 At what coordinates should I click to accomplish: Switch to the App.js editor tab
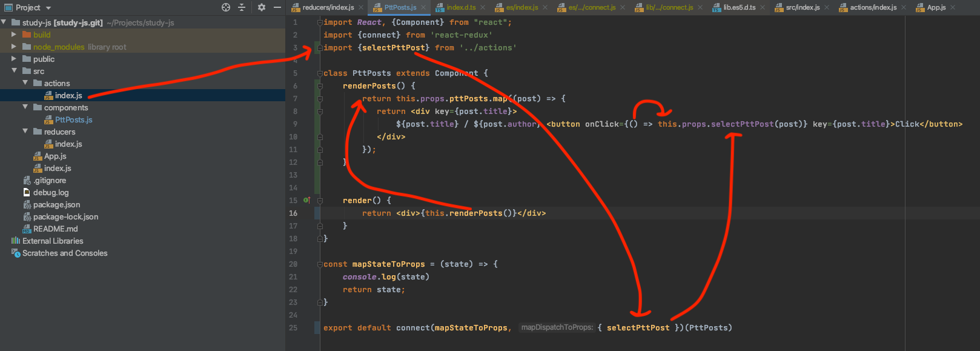tap(936, 7)
